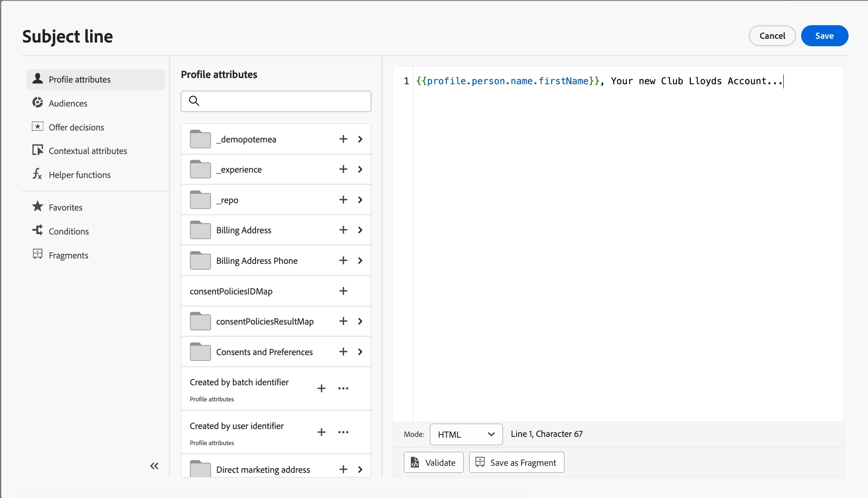Open the Mode HTML dropdown

[x=466, y=434]
